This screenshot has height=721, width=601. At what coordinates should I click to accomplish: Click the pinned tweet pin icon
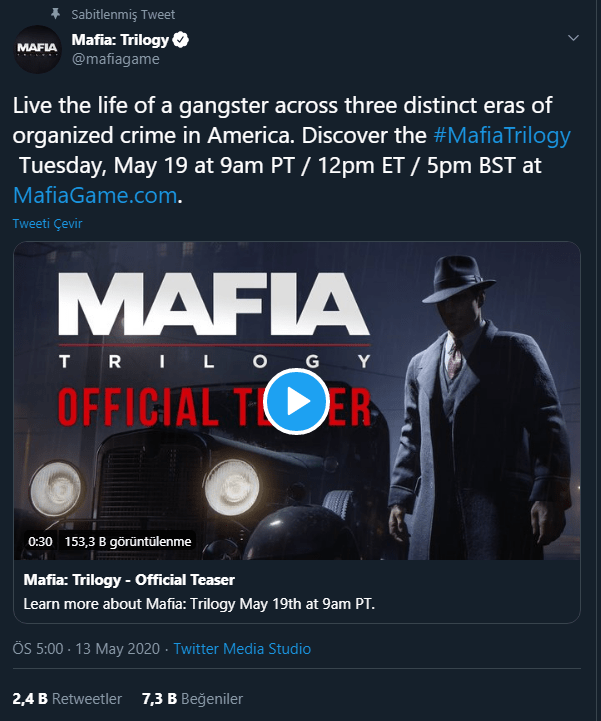pyautogui.click(x=55, y=15)
